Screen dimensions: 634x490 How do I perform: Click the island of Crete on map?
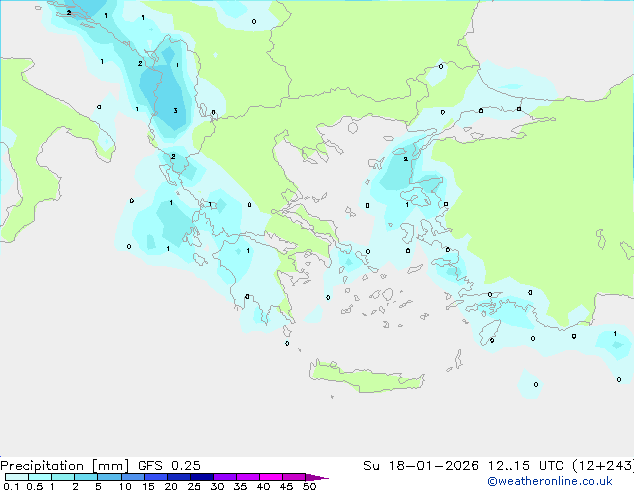[367, 377]
